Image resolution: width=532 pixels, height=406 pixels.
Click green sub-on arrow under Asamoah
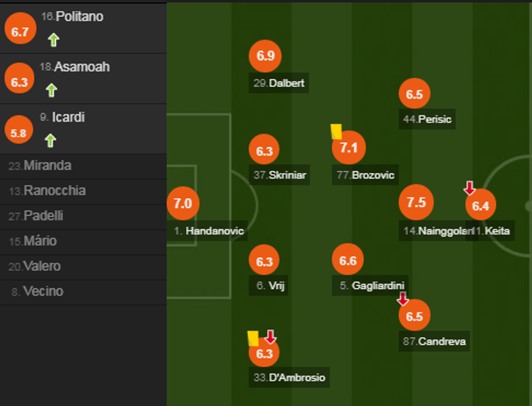pyautogui.click(x=52, y=90)
